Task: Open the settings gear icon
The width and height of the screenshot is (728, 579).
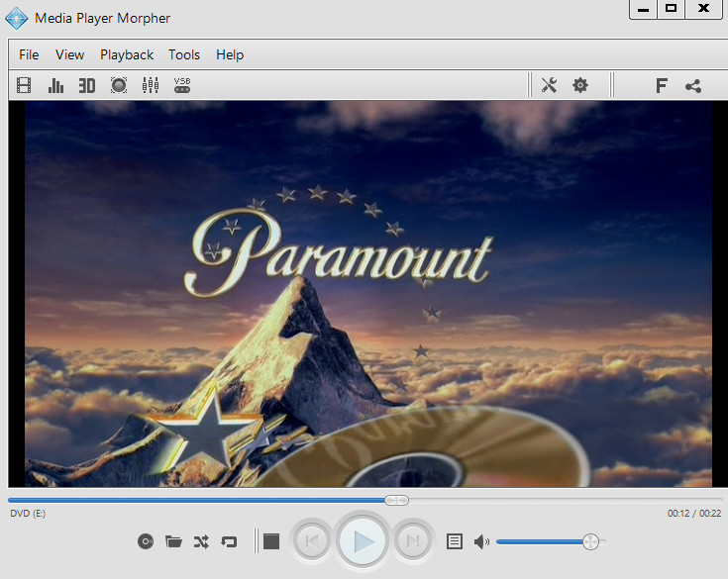Action: click(580, 85)
